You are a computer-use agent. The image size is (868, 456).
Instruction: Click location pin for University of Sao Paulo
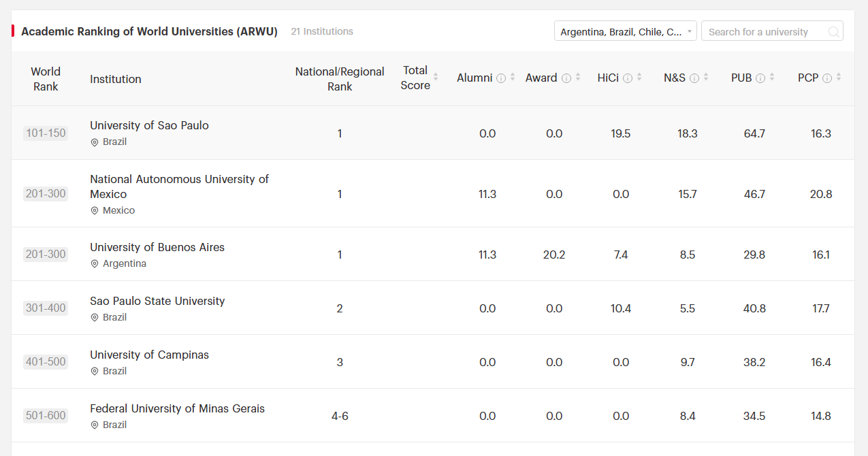click(95, 142)
